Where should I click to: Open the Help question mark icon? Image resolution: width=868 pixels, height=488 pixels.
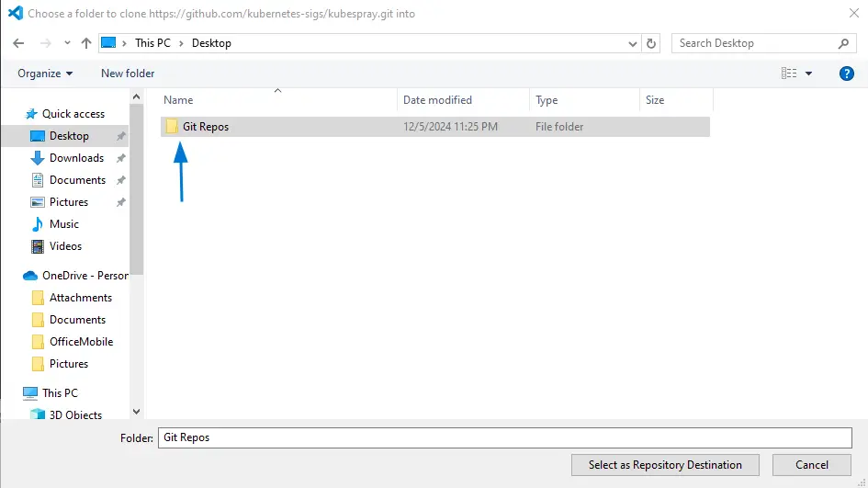coord(847,74)
